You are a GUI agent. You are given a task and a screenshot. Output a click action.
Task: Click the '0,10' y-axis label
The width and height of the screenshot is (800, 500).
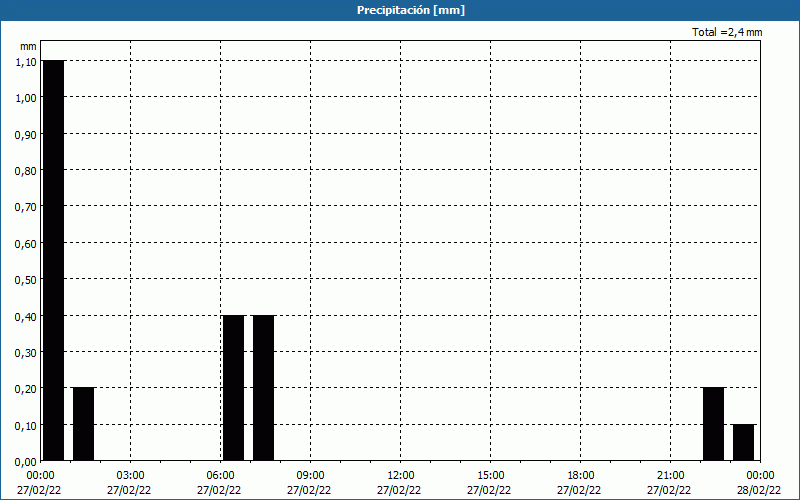point(26,426)
